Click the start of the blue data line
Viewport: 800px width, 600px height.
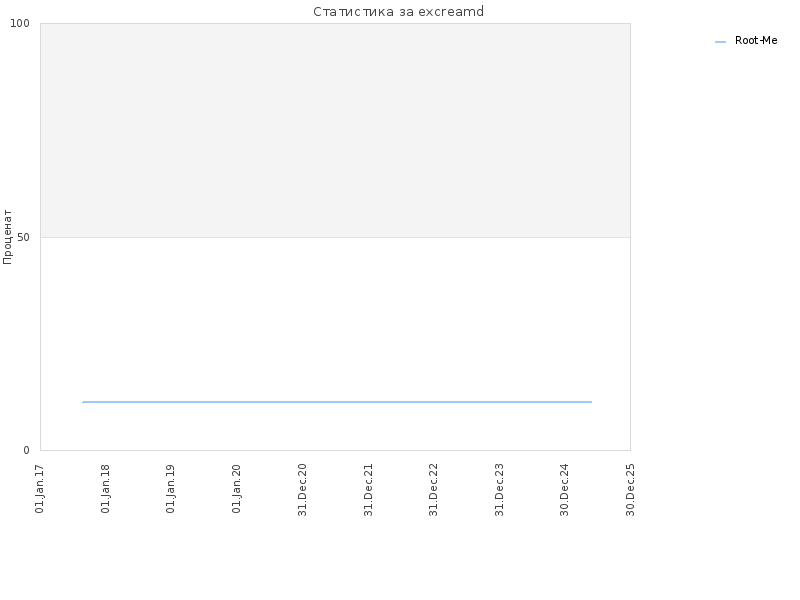pyautogui.click(x=83, y=402)
